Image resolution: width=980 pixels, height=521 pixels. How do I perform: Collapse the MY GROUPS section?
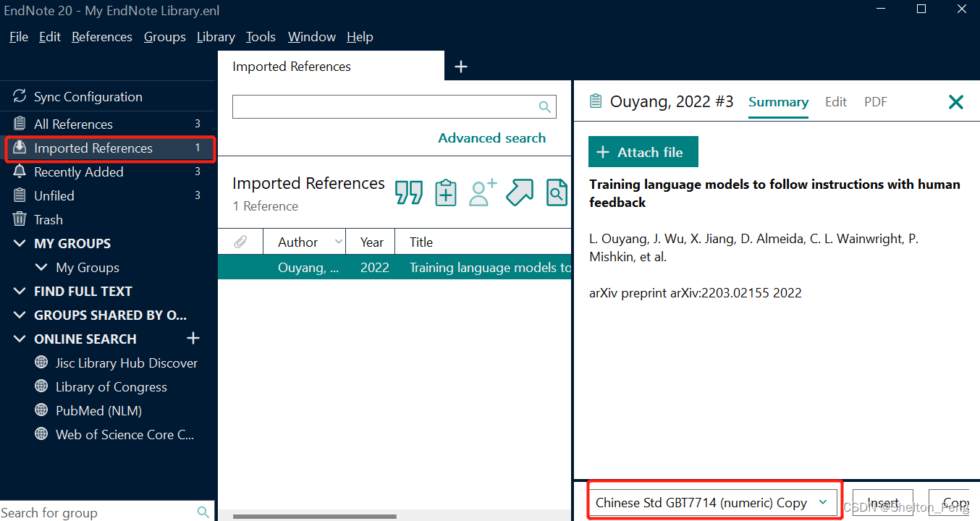click(20, 243)
